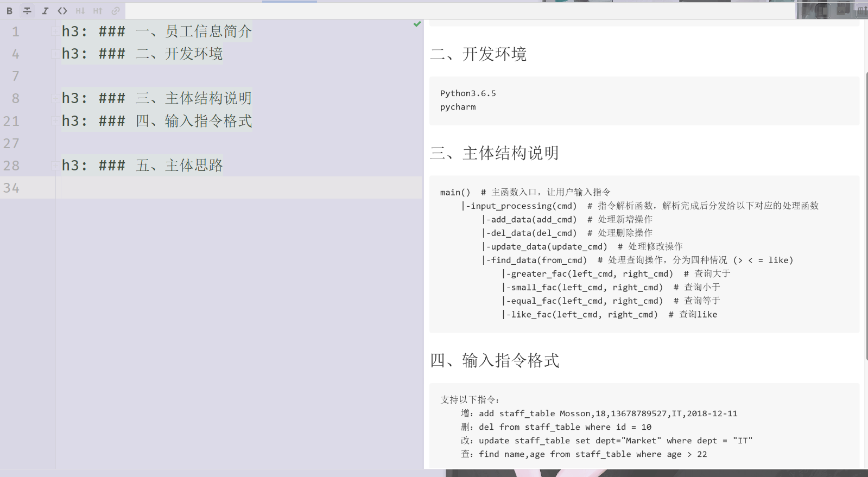Screen dimensions: 868x477
Task: Click del_data(del_cmd) line in preview
Action: point(567,233)
